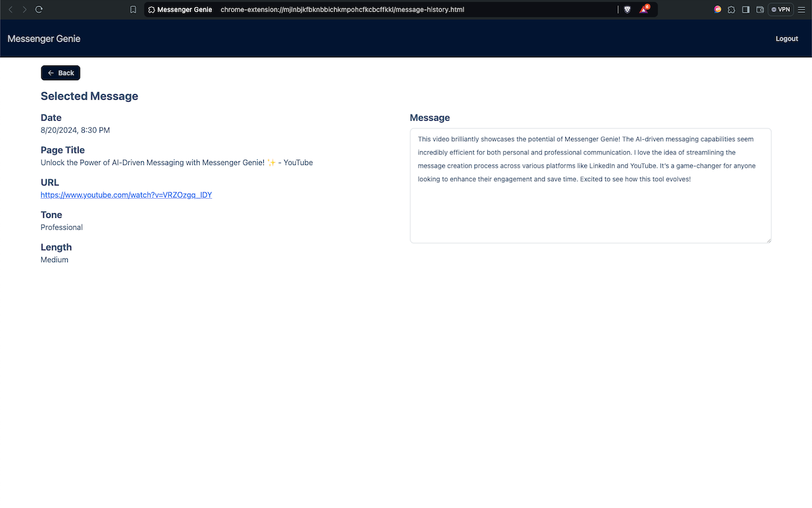812x508 pixels.
Task: Click the Selected Message heading
Action: [x=89, y=96]
